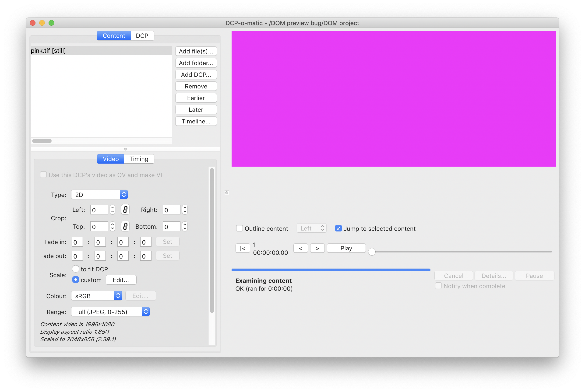Image resolution: width=585 pixels, height=392 pixels.
Task: Click the playback position slider handle
Action: tap(372, 252)
